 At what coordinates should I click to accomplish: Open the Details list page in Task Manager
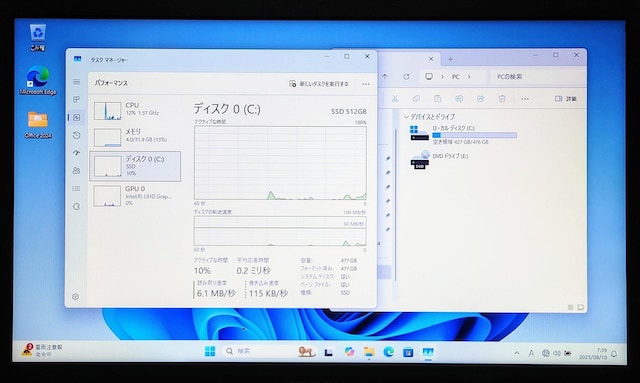76,189
